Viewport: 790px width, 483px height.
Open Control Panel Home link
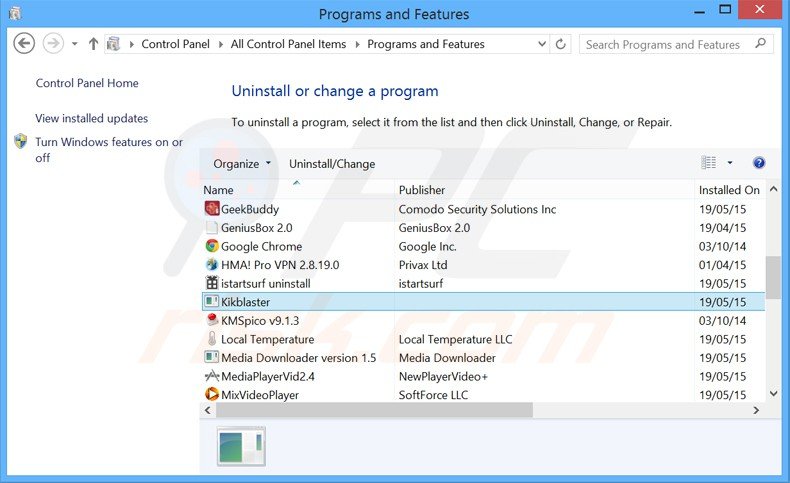click(x=87, y=83)
